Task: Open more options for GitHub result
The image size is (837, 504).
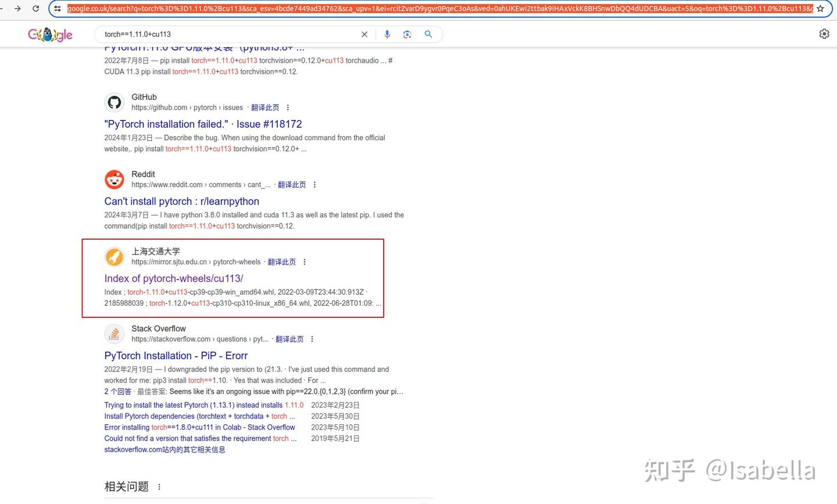Action: pyautogui.click(x=288, y=108)
